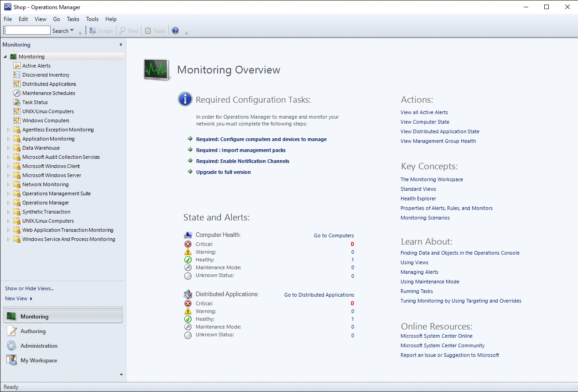Screen dimensions: 578x392
Task: Click Computer Health Critical red icon
Action: pos(188,244)
